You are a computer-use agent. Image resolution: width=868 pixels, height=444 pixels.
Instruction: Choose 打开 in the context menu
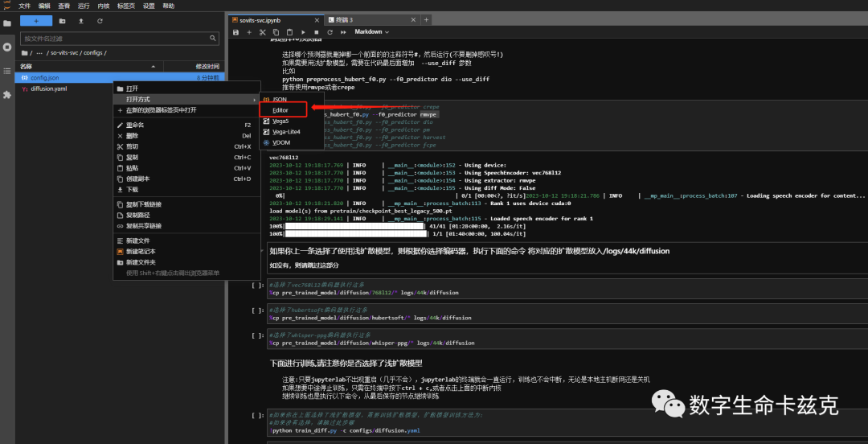tap(186, 88)
